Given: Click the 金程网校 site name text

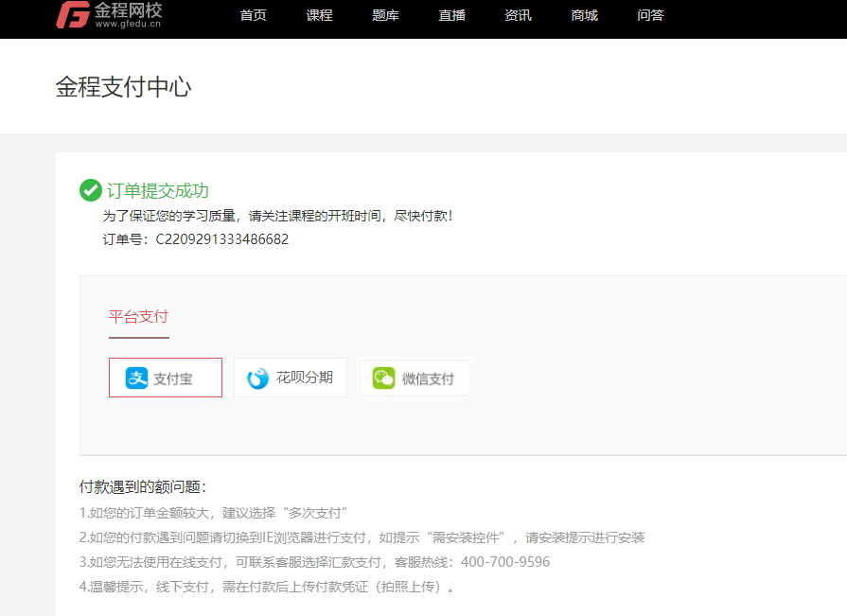Looking at the screenshot, I should (129, 10).
